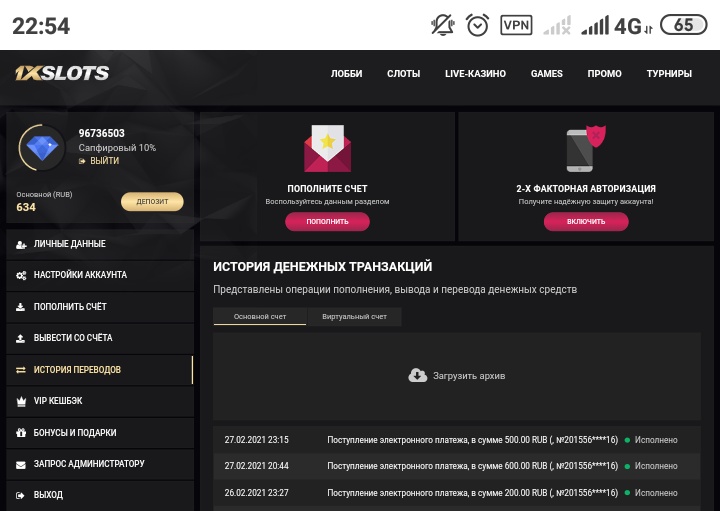Click the download icon for ПОПОЛНИТЬ СЧЁТ
This screenshot has height=511, width=720.
(21, 307)
